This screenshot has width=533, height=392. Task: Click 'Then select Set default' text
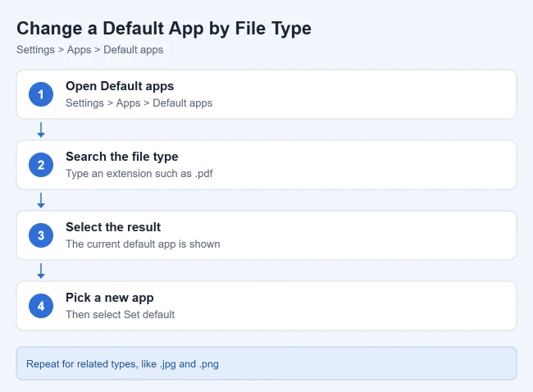(x=120, y=314)
